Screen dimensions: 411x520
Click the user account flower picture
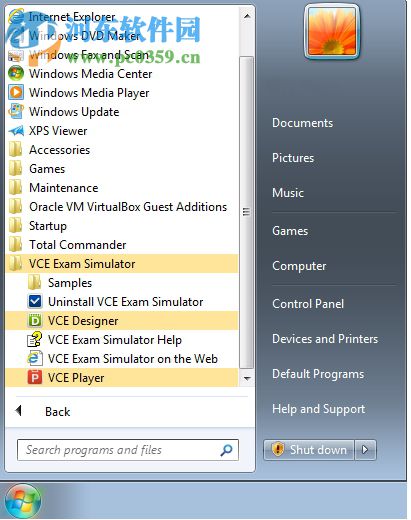(x=332, y=32)
